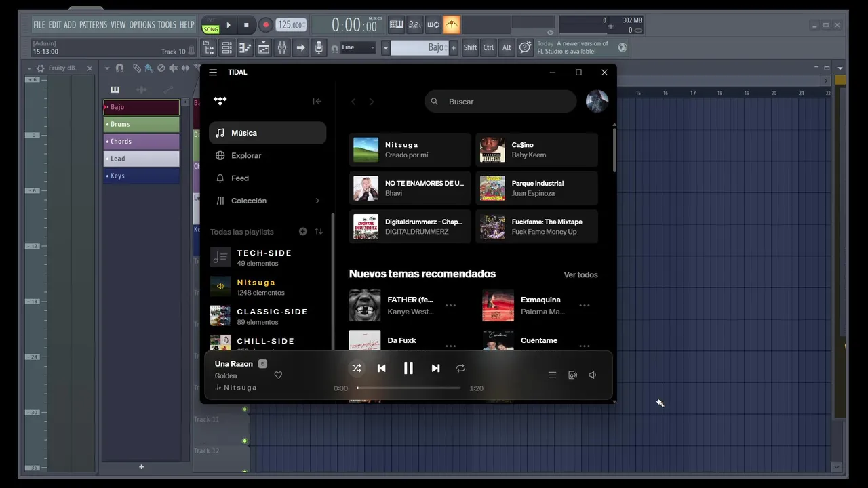Screen dimensions: 868x488
Task: Open the FL Studio channel rack button
Action: click(226, 47)
